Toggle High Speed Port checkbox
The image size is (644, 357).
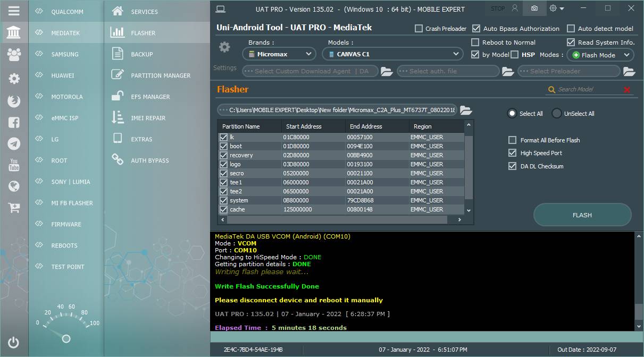tap(512, 153)
